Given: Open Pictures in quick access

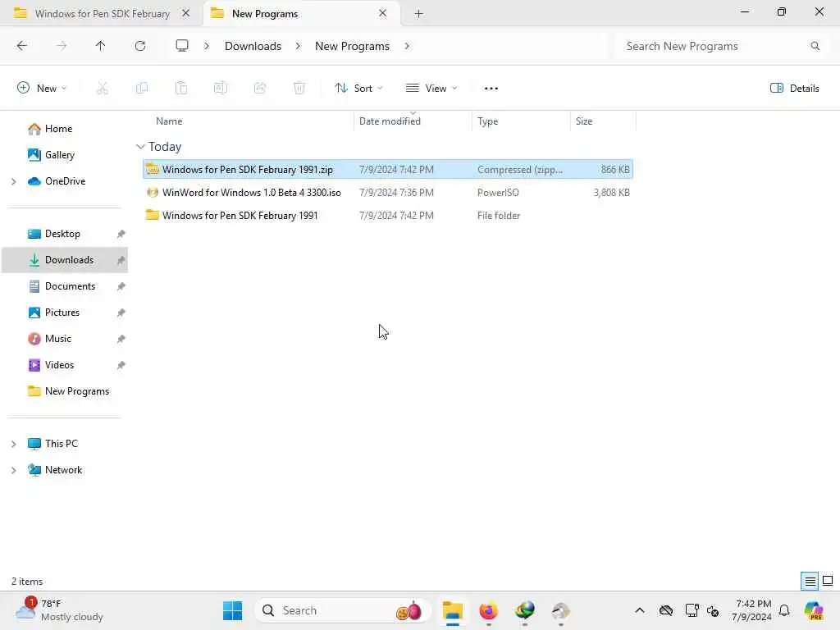Looking at the screenshot, I should click(62, 313).
